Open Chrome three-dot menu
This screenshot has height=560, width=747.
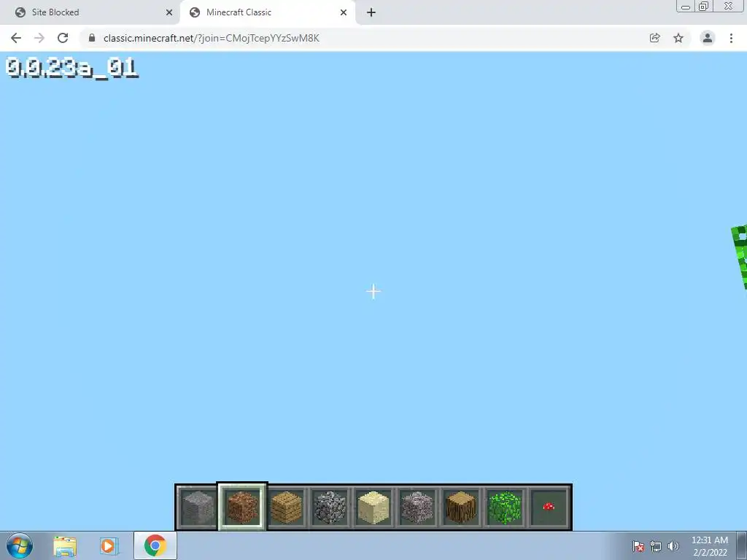pyautogui.click(x=731, y=38)
